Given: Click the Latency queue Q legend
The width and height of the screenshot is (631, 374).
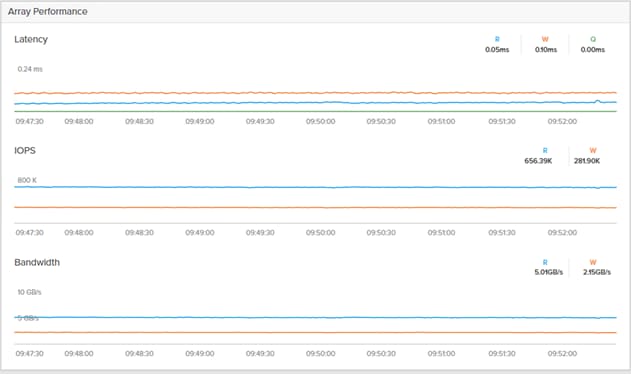Looking at the screenshot, I should click(x=592, y=44).
